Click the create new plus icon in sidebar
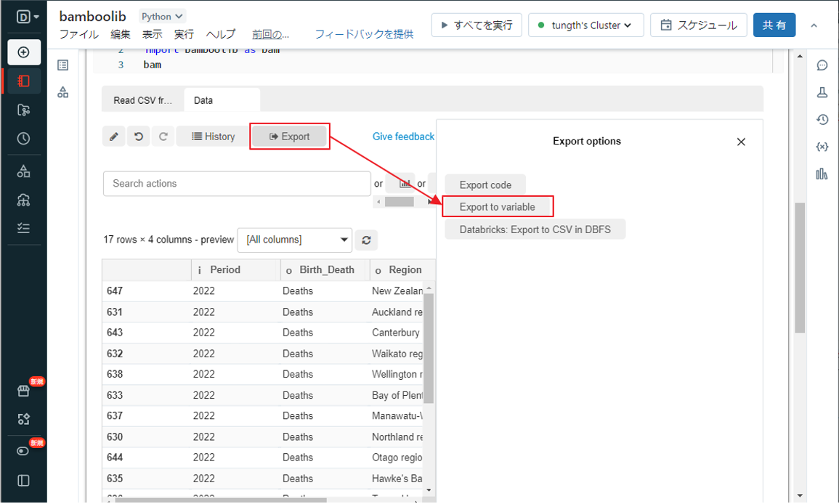Screen dimensions: 839x504 (24, 52)
